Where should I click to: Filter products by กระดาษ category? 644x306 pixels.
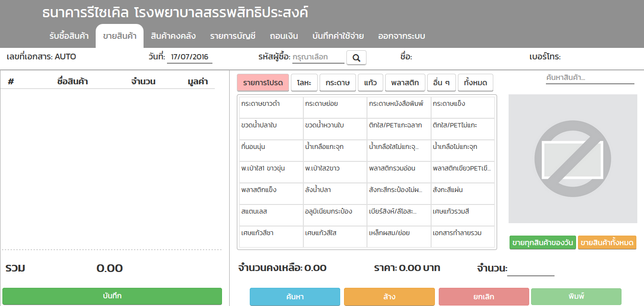pyautogui.click(x=337, y=83)
